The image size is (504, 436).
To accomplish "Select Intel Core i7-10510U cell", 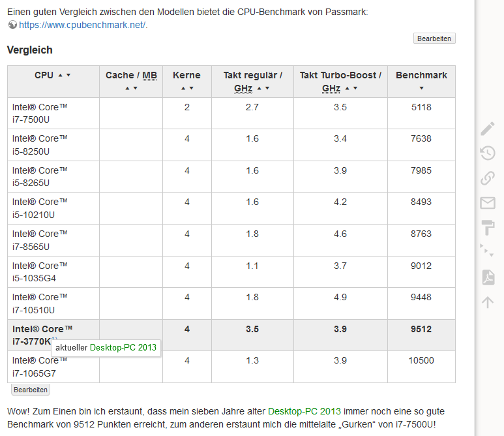I will tap(53, 304).
